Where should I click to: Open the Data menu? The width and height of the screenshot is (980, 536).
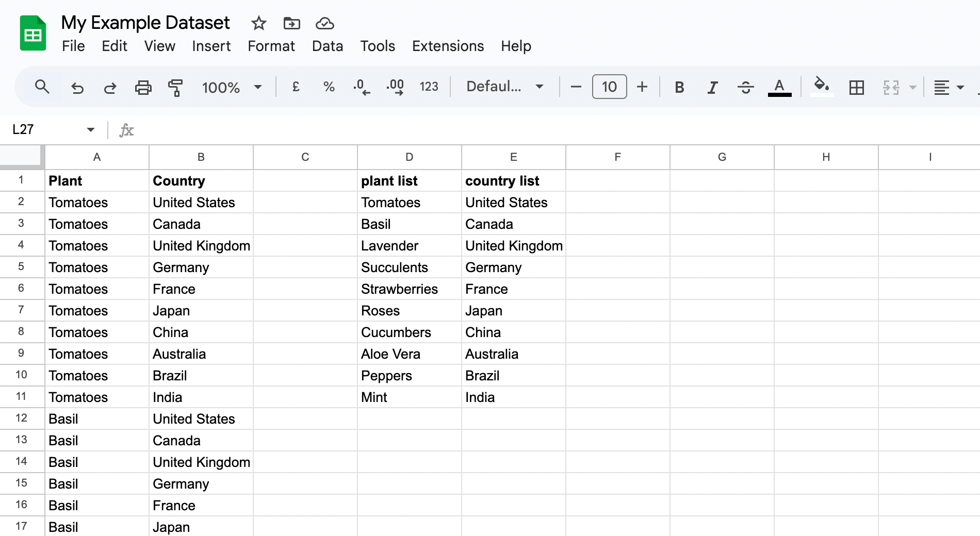328,46
